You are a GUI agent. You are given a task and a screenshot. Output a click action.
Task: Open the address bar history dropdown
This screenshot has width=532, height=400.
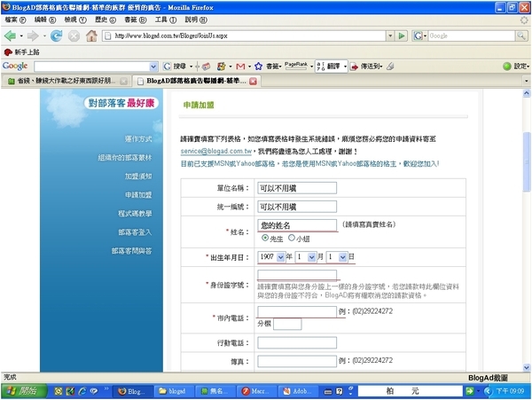click(390, 35)
